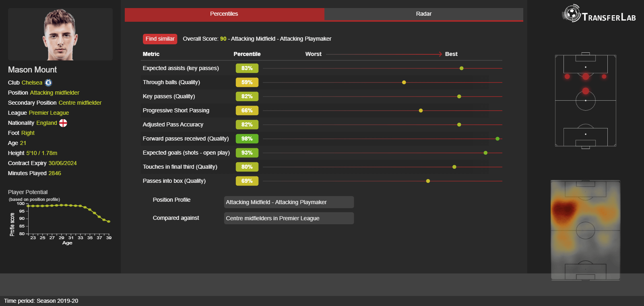Image resolution: width=644 pixels, height=306 pixels.
Task: Click the 59% Through balls badge
Action: 247,83
